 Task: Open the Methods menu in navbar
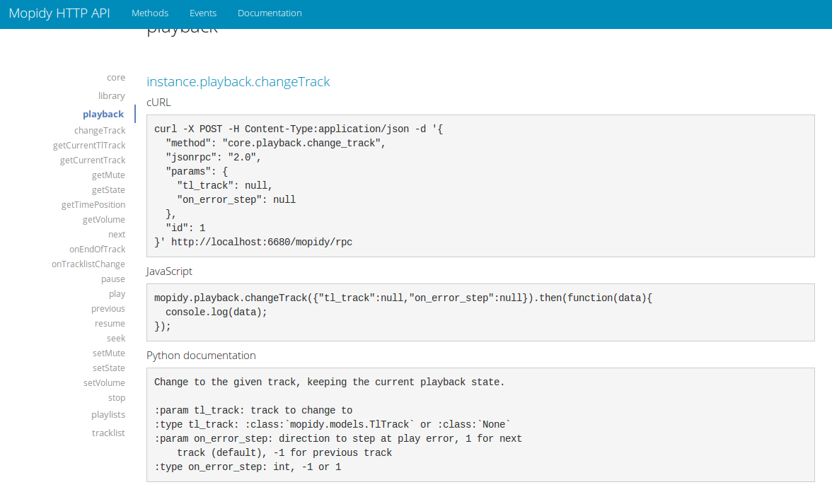(150, 13)
